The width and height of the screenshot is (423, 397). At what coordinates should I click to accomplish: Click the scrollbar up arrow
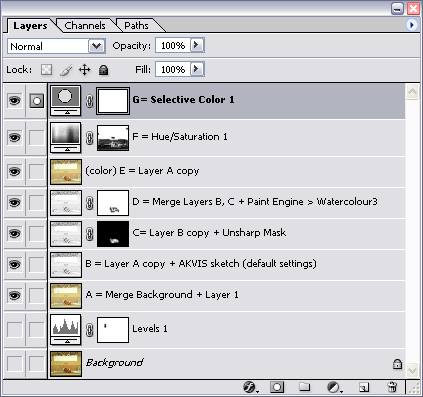412,92
